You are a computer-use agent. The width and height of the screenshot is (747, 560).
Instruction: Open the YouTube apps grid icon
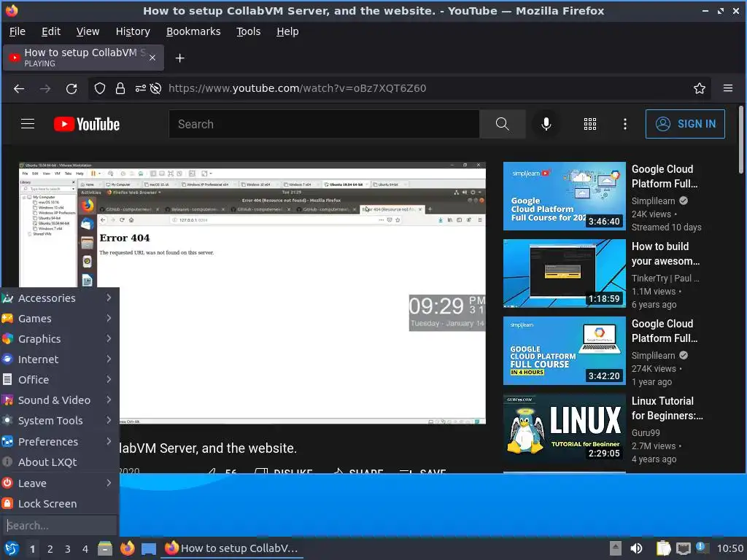pyautogui.click(x=589, y=124)
